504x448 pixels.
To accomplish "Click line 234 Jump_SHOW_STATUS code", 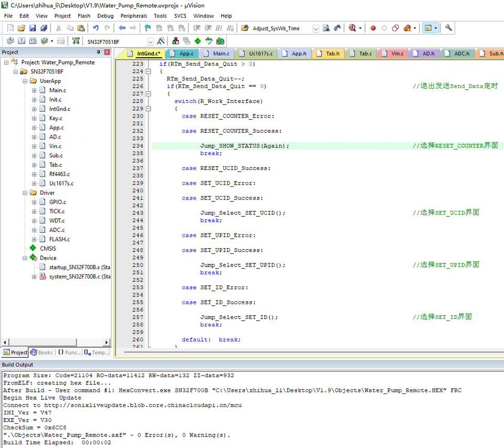I will pyautogui.click(x=245, y=146).
